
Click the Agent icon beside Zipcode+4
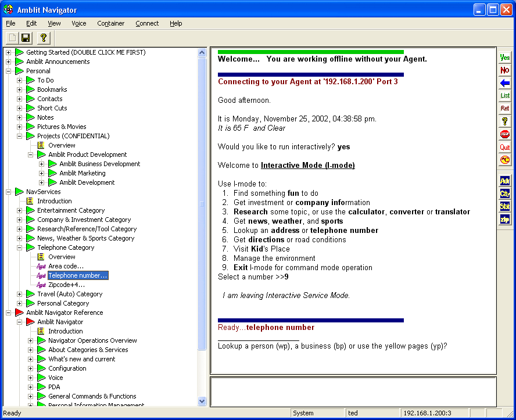(x=41, y=285)
